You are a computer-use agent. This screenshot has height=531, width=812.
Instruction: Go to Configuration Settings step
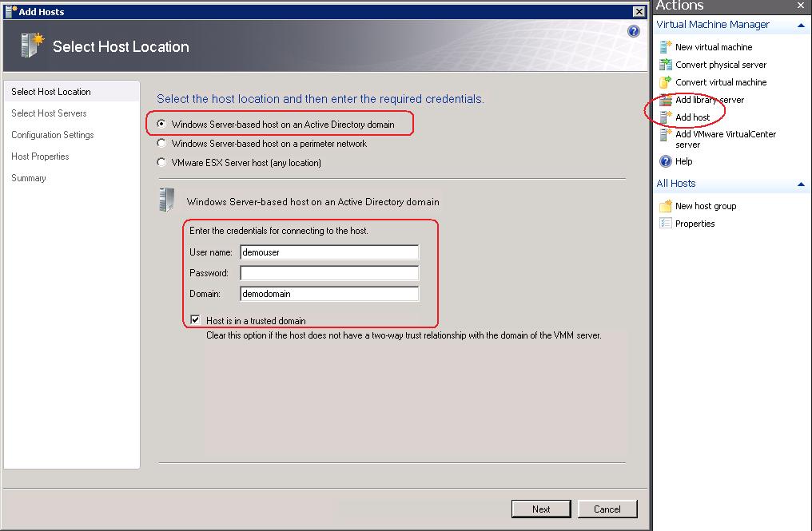[x=52, y=135]
